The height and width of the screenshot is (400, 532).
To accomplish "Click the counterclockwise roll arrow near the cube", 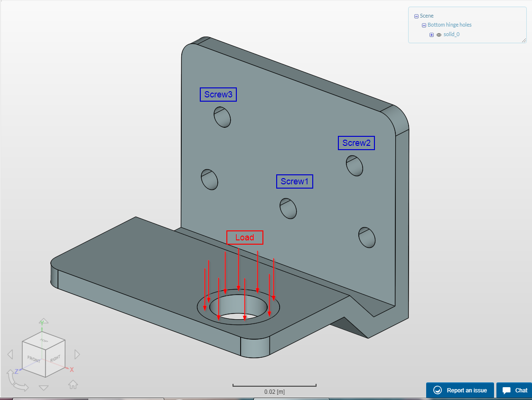I will 18,380.
